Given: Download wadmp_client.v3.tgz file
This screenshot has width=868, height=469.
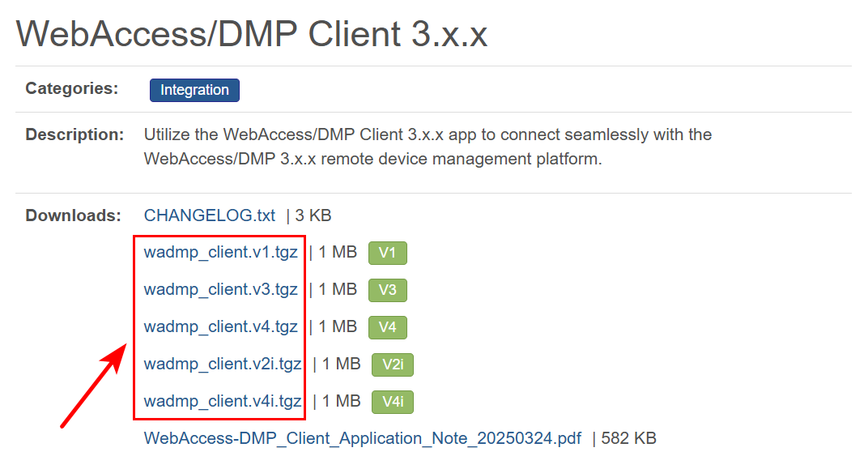Looking at the screenshot, I should coord(220,289).
